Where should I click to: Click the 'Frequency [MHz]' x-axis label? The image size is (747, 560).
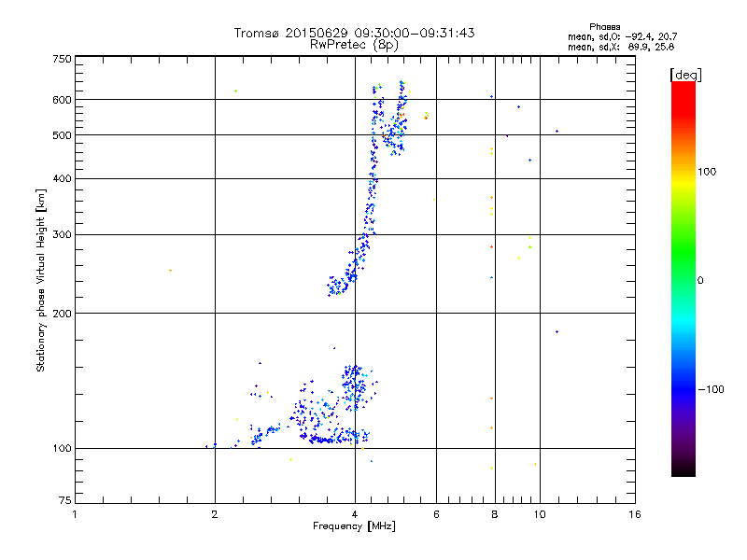354,526
